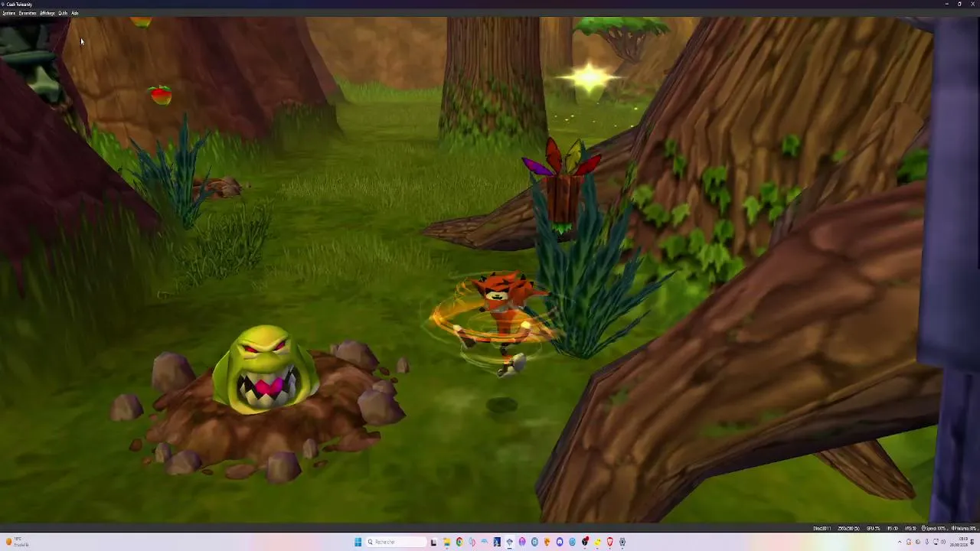Close the emulator window
Viewport: 980px width, 551px height.
pyautogui.click(x=972, y=4)
